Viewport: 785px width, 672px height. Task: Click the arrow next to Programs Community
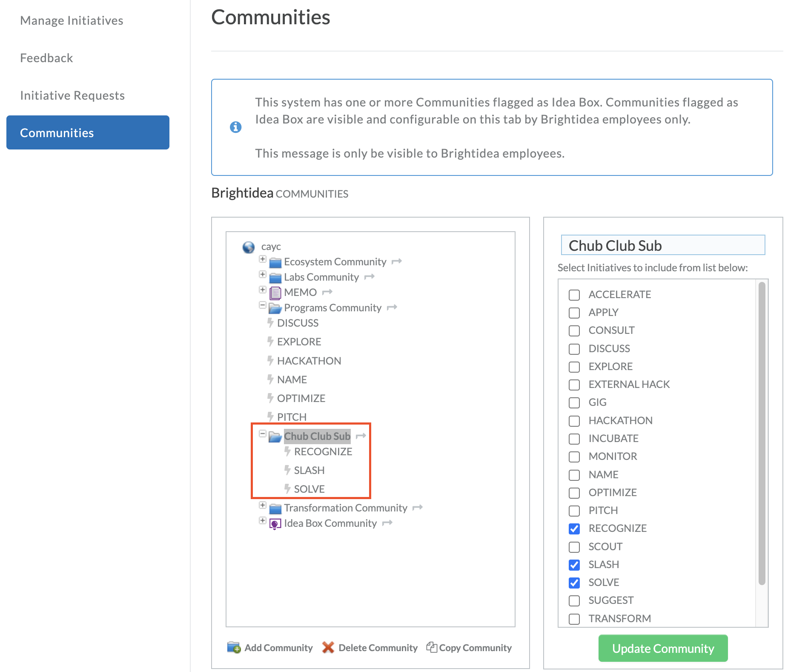392,307
